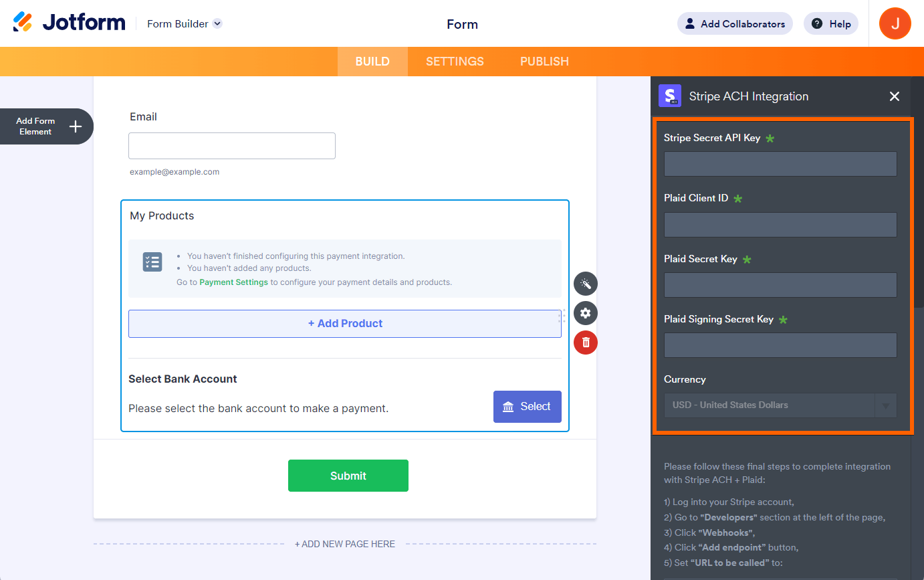Click the My Products heading
The image size is (924, 580).
click(x=162, y=216)
